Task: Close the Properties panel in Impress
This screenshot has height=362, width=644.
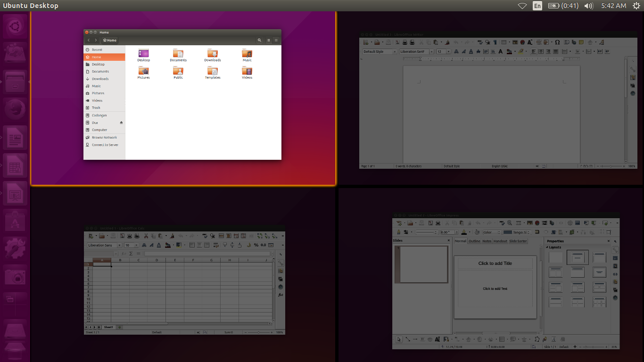Action: [609, 241]
